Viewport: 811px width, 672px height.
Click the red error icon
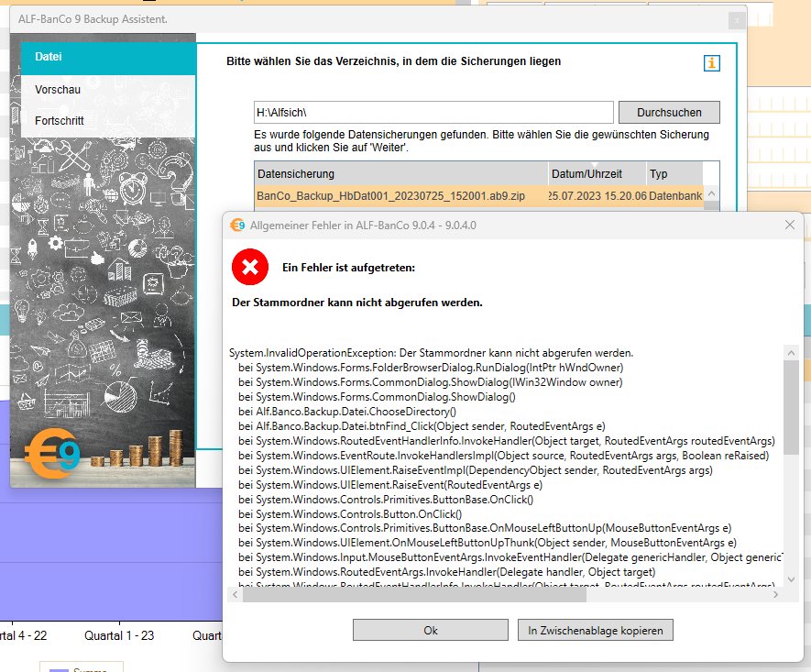[x=250, y=267]
